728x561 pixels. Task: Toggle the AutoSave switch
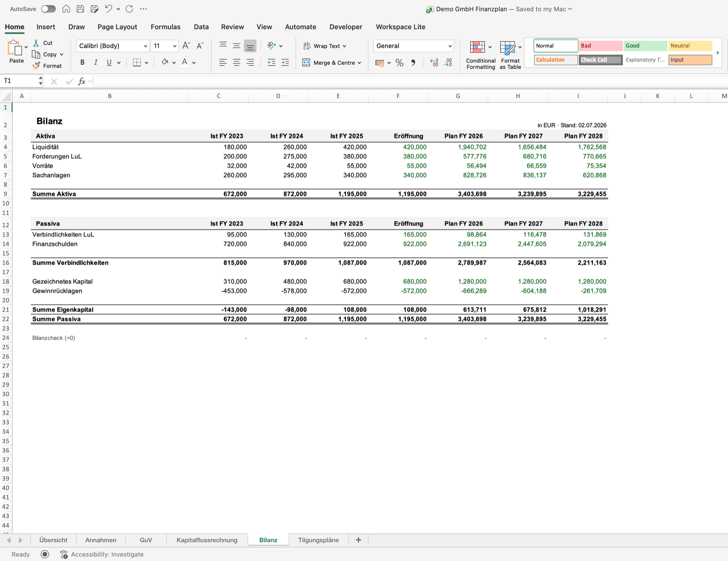48,9
